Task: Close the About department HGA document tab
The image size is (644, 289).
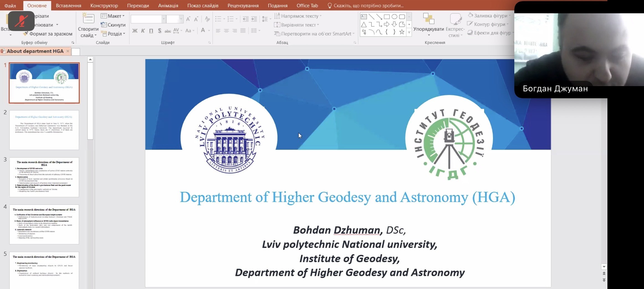Action: click(68, 51)
